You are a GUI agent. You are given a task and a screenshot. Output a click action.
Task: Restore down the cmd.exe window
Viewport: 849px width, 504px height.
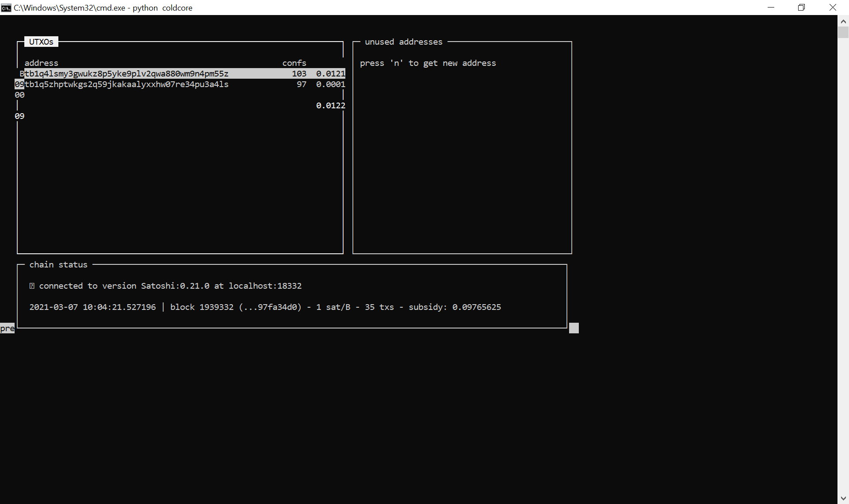pyautogui.click(x=801, y=8)
